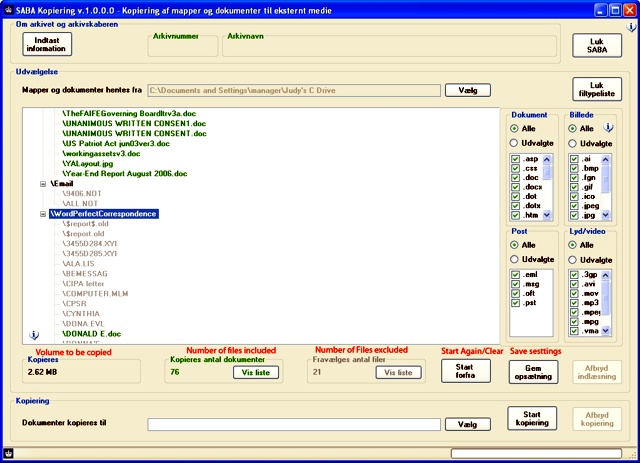Select Udvalgte radio under Lyd/video
The width and height of the screenshot is (640, 463).
tap(573, 260)
